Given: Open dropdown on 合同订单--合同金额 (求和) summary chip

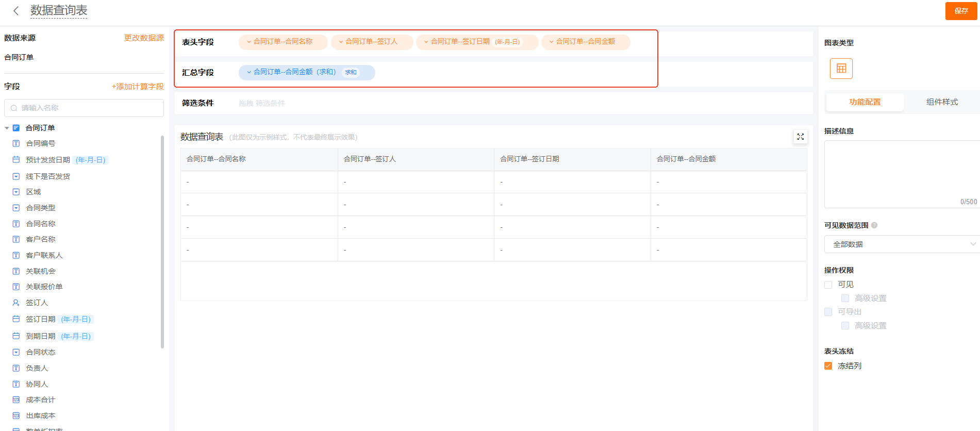Looking at the screenshot, I should click(249, 72).
